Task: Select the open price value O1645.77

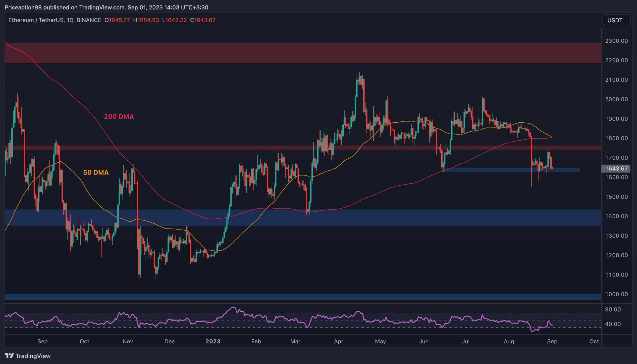Action: pyautogui.click(x=118, y=20)
